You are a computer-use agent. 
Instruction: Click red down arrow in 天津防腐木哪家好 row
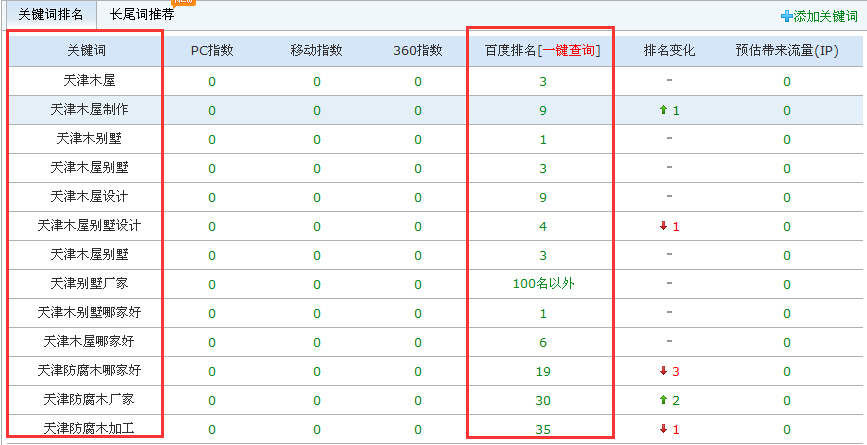tap(663, 371)
